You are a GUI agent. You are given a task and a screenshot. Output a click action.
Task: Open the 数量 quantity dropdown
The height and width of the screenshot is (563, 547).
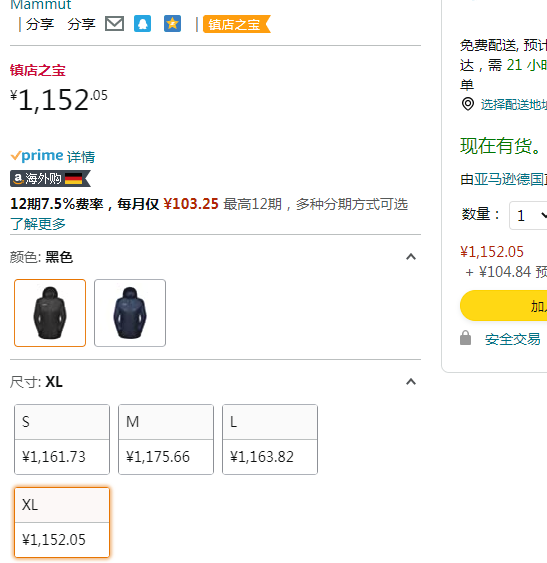pos(528,215)
